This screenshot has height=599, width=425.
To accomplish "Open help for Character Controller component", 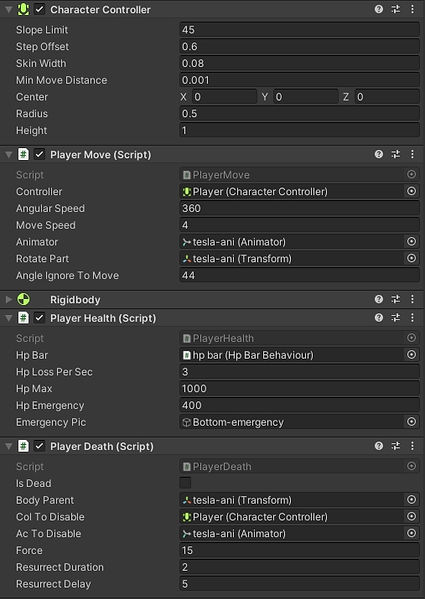I will [378, 9].
